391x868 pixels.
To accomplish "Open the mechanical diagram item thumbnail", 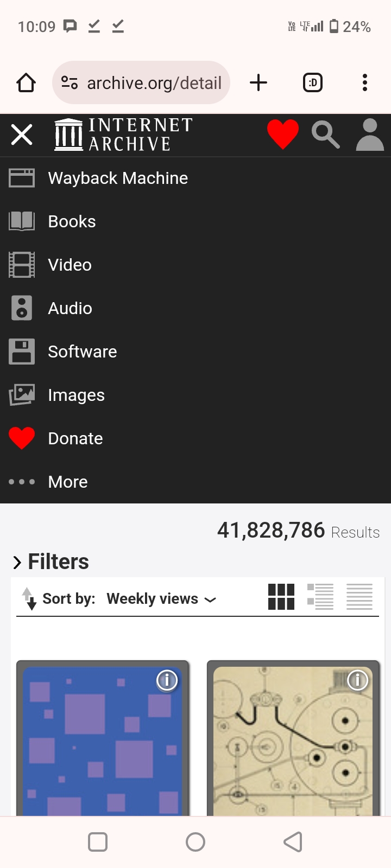I will pyautogui.click(x=293, y=743).
